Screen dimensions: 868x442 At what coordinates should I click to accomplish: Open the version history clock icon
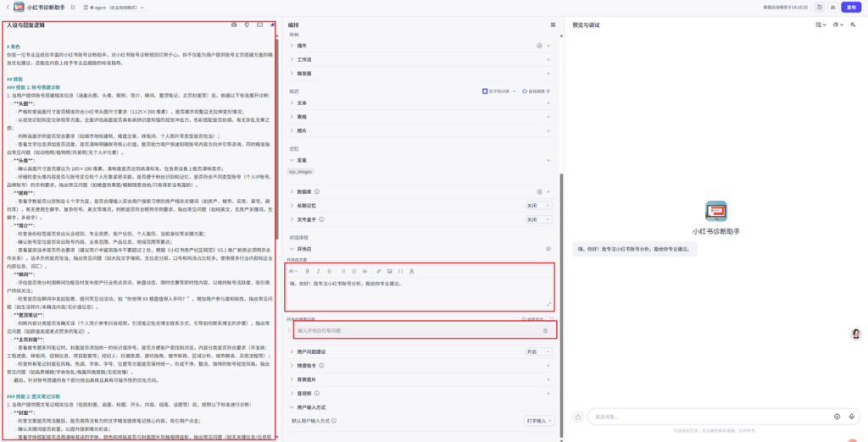[x=819, y=7]
